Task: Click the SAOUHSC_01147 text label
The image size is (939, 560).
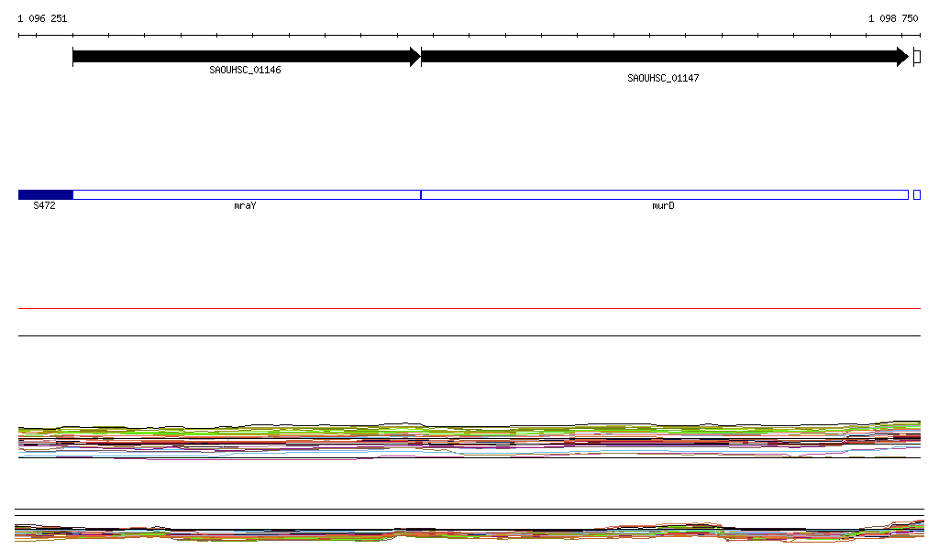Action: pos(663,78)
